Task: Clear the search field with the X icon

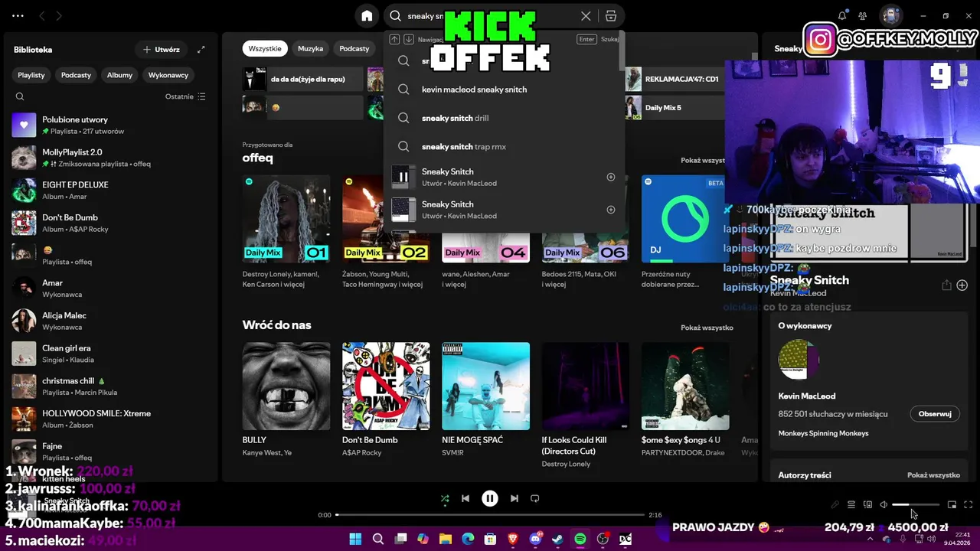Action: [586, 16]
